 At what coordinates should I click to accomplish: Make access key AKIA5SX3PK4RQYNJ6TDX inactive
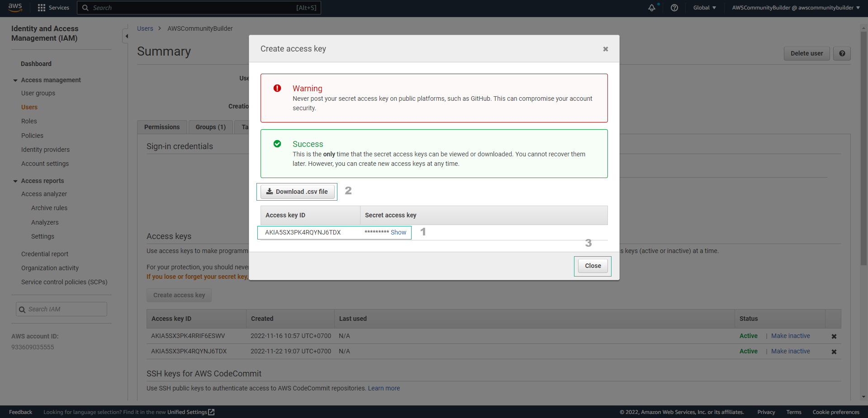point(790,351)
